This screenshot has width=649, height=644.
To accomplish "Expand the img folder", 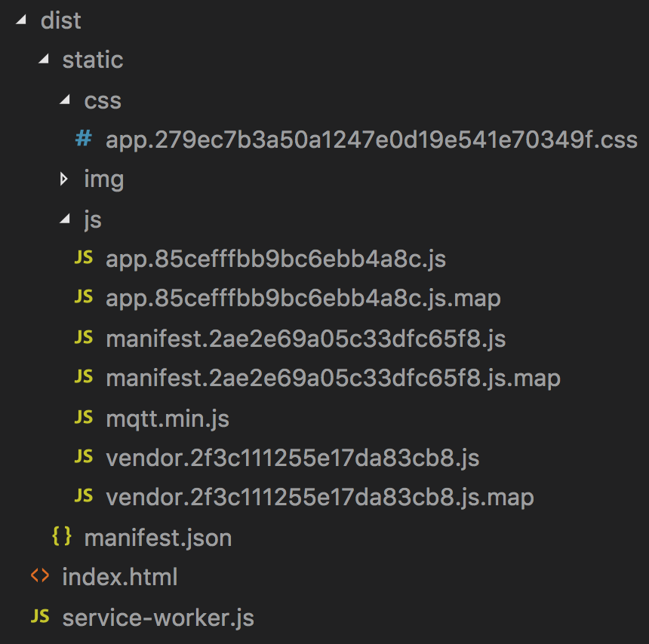I will pyautogui.click(x=63, y=179).
